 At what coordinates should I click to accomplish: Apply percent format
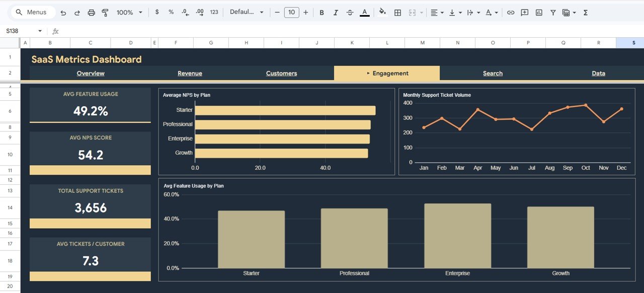click(171, 12)
